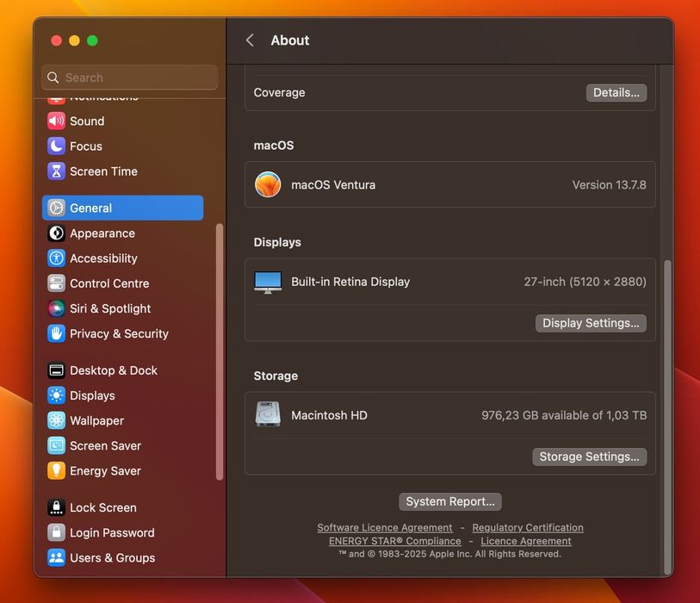Click the Siri & Spotlight orb icon
The image size is (700, 603).
point(56,308)
